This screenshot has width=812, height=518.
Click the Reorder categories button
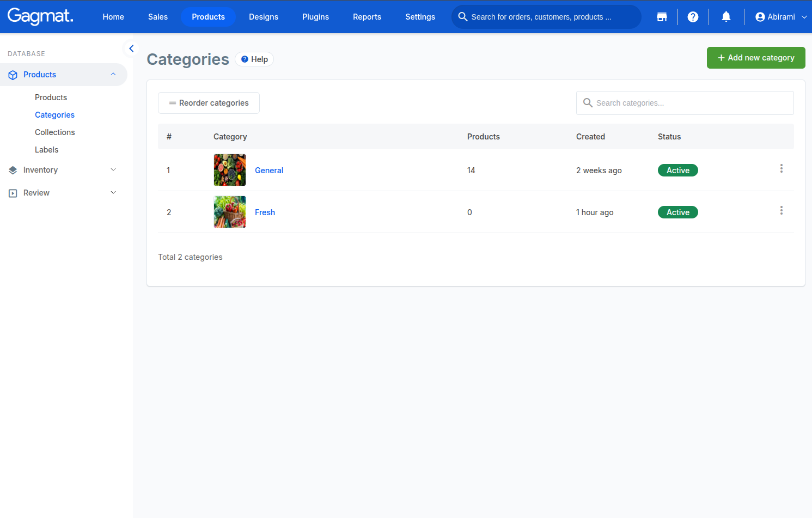point(209,103)
